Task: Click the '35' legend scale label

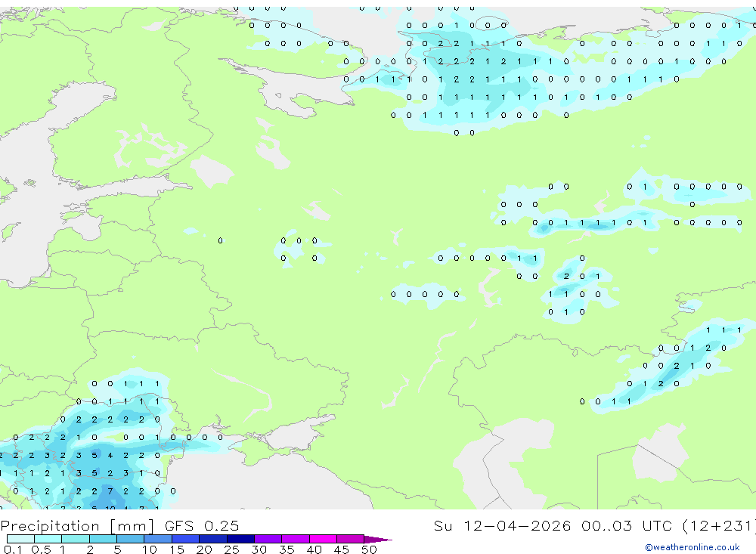Action: [287, 549]
